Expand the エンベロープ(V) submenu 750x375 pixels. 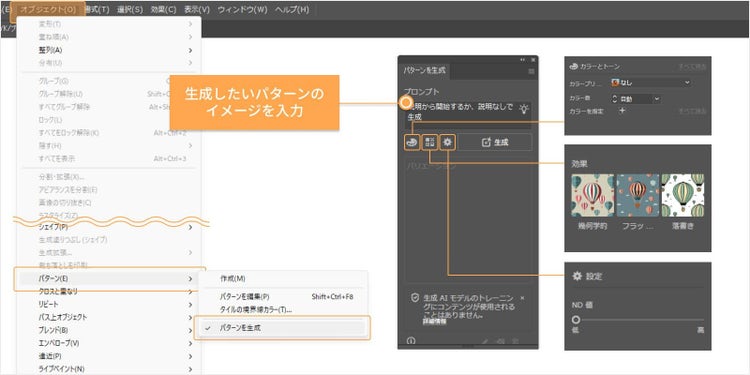tap(109, 343)
